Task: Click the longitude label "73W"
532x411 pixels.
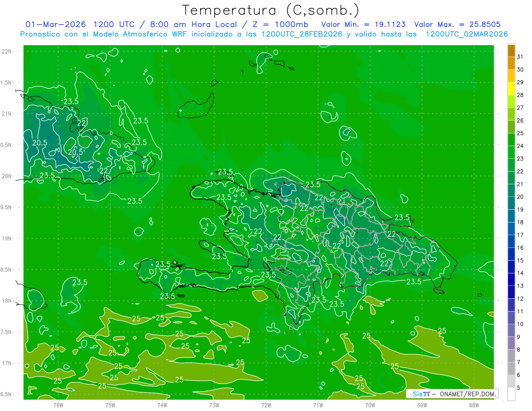Action: pyautogui.click(x=214, y=405)
